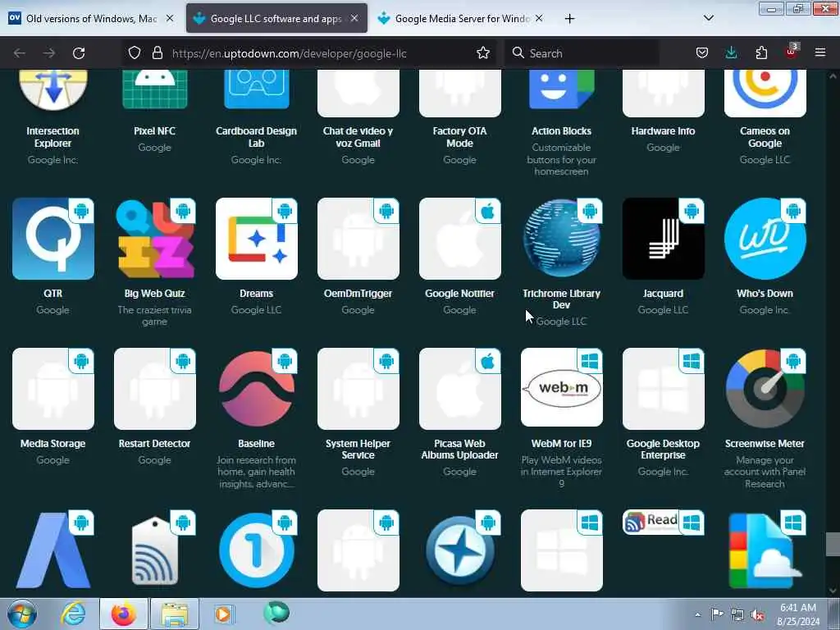Launch Internet Explorer from the taskbar

(x=73, y=614)
